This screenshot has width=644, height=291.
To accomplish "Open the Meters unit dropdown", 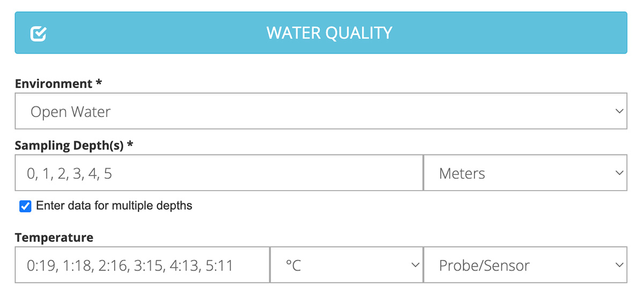I will click(525, 173).
